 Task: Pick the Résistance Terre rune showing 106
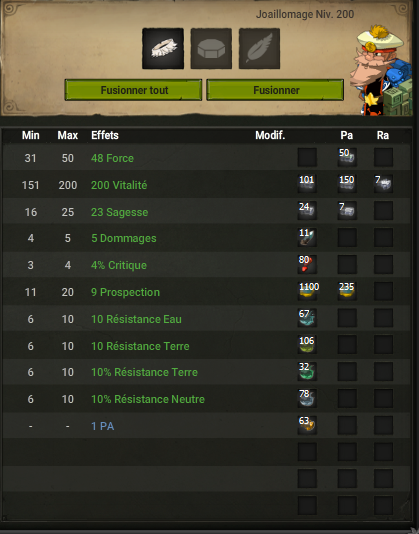307,345
